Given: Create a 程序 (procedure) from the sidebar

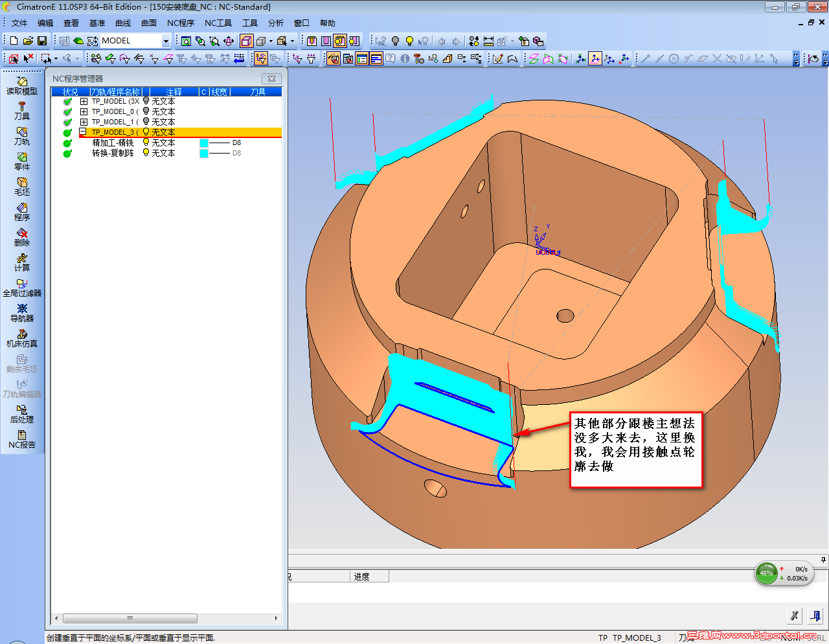Looking at the screenshot, I should tap(22, 213).
